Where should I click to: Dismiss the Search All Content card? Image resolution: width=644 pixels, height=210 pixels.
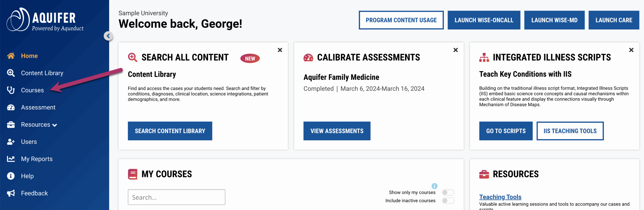pyautogui.click(x=280, y=50)
